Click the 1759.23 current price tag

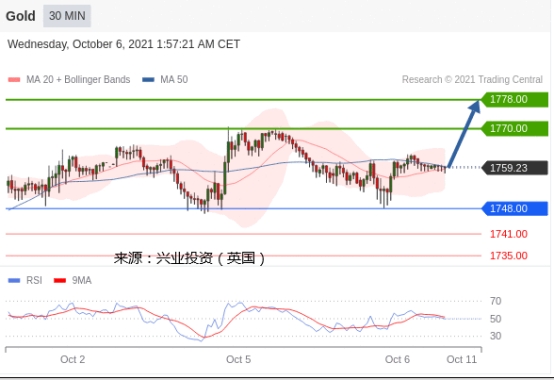tap(514, 168)
